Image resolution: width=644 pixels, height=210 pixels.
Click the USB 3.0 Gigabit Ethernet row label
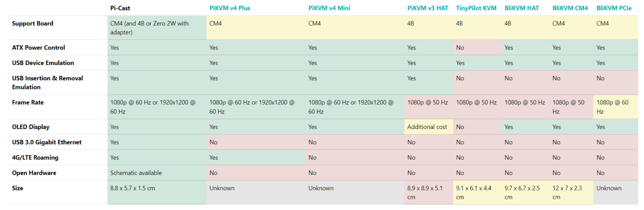pyautogui.click(x=47, y=142)
